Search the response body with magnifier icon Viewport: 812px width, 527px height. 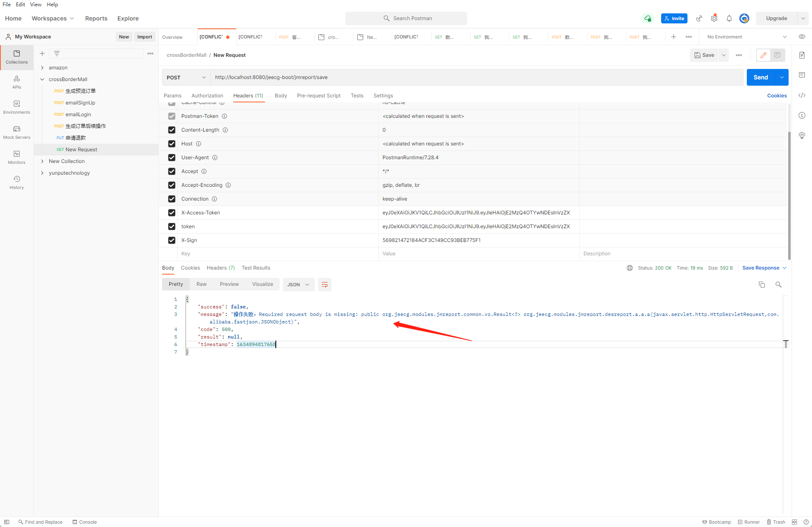point(779,285)
